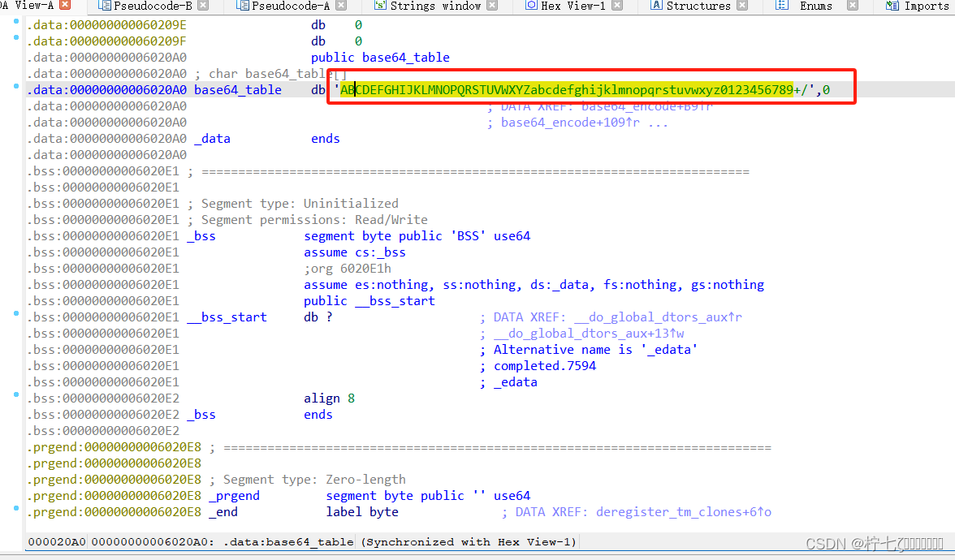Click 'public base64_table' declaration
955x560 pixels.
click(380, 57)
